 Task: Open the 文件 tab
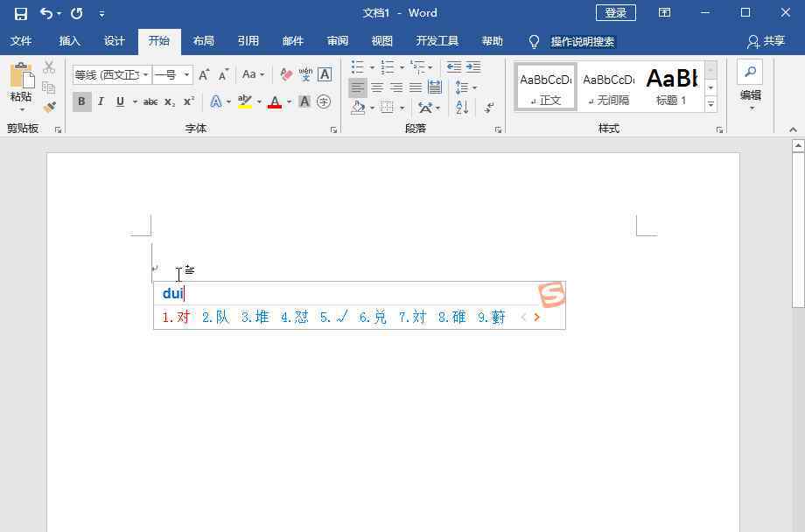(x=21, y=41)
